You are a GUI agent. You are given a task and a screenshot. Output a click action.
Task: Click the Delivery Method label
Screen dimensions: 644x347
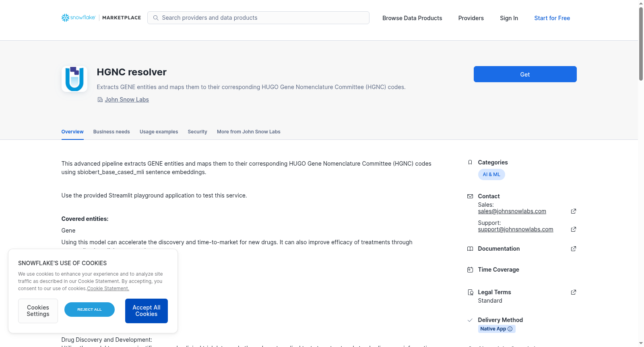click(x=500, y=320)
